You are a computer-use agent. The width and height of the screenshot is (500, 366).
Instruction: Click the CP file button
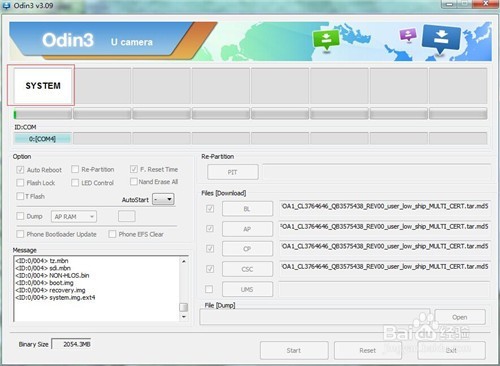[247, 249]
